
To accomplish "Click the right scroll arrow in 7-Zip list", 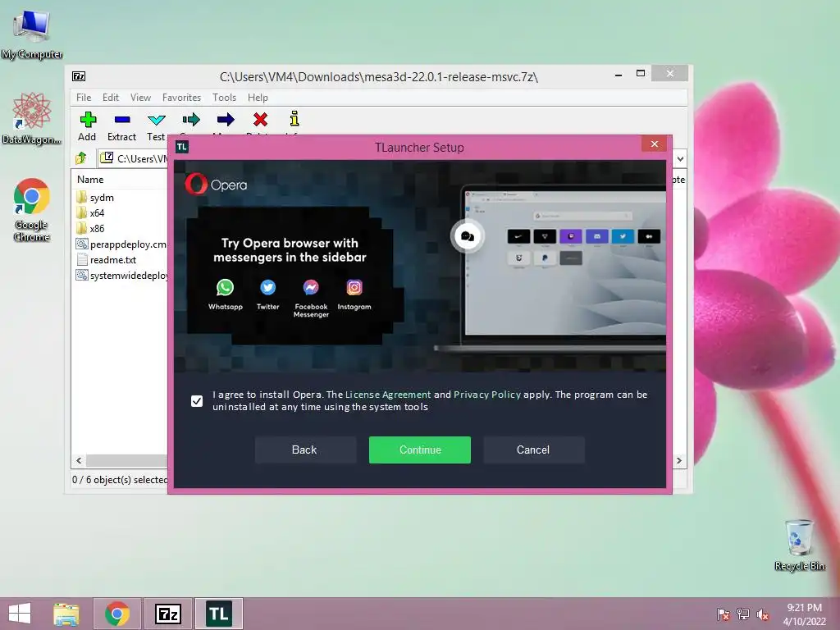I will [679, 461].
